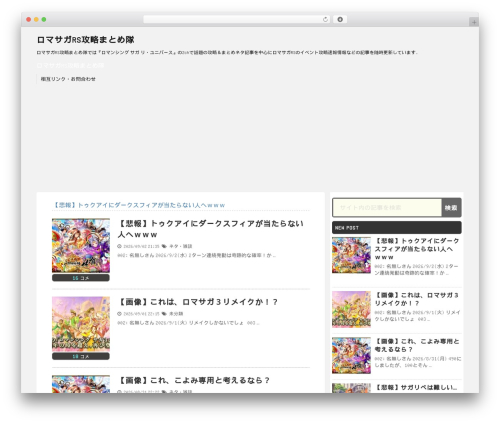Click the site description text under title
Image resolution: width=500 pixels, height=423 pixels.
tap(227, 52)
